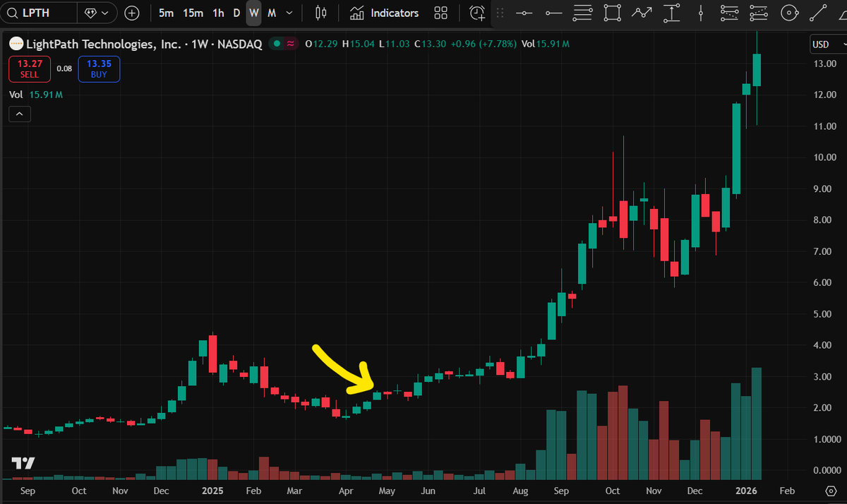Click the 13.35 BUY button
Screen dimensions: 847x504
coord(99,68)
